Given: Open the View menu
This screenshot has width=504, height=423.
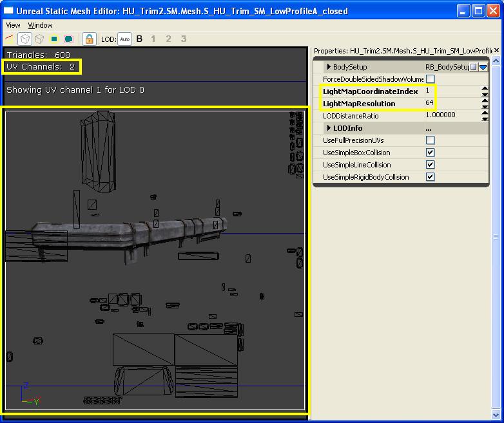Looking at the screenshot, I should click(x=13, y=25).
